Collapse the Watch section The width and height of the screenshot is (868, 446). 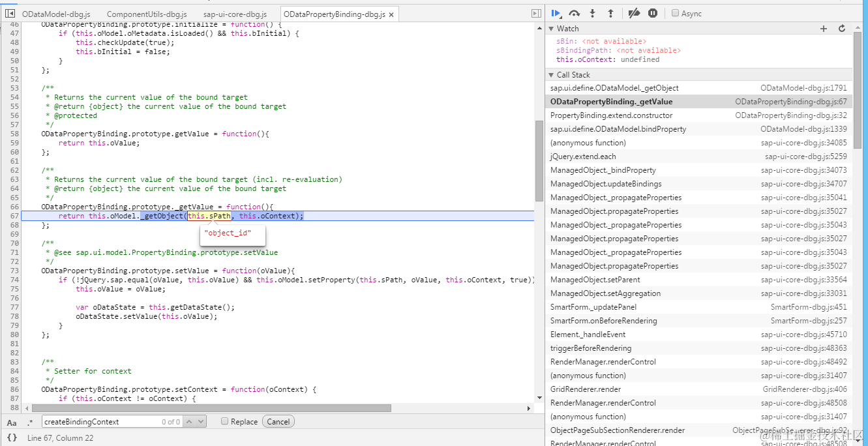(551, 29)
